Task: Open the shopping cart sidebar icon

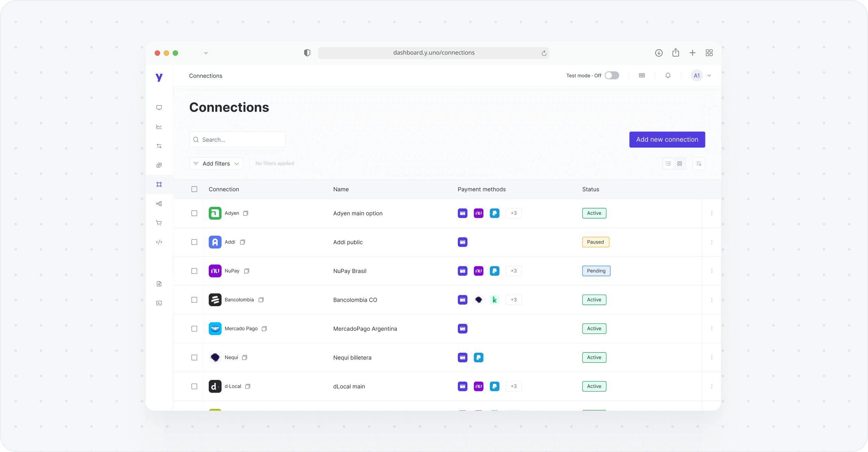Action: click(159, 223)
